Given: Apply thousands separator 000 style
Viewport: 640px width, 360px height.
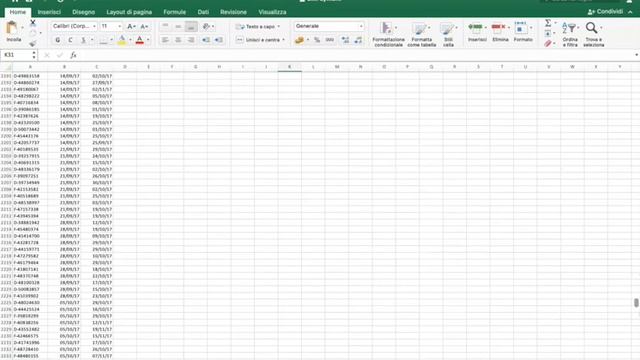Looking at the screenshot, I should click(330, 40).
